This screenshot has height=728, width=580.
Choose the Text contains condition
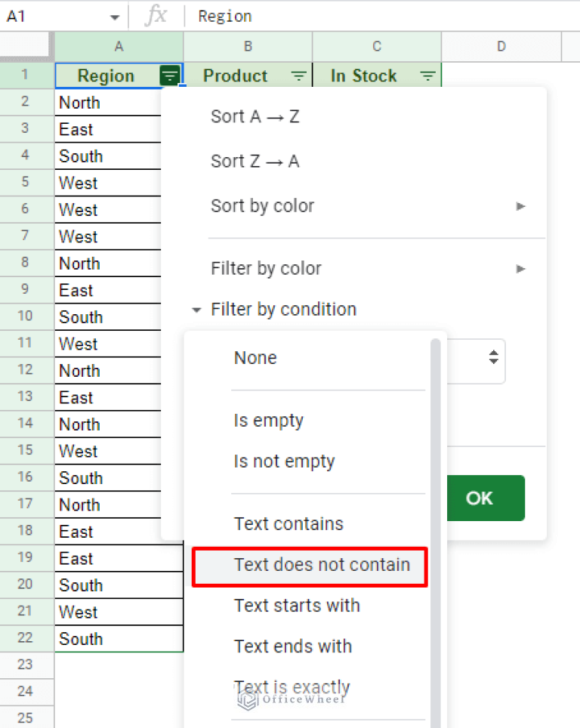pos(289,523)
